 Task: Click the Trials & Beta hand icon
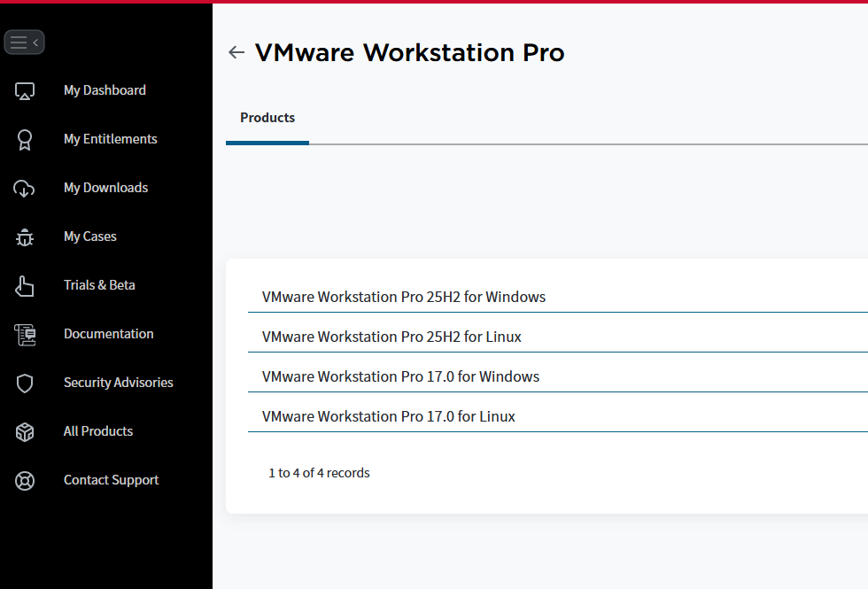pos(25,285)
